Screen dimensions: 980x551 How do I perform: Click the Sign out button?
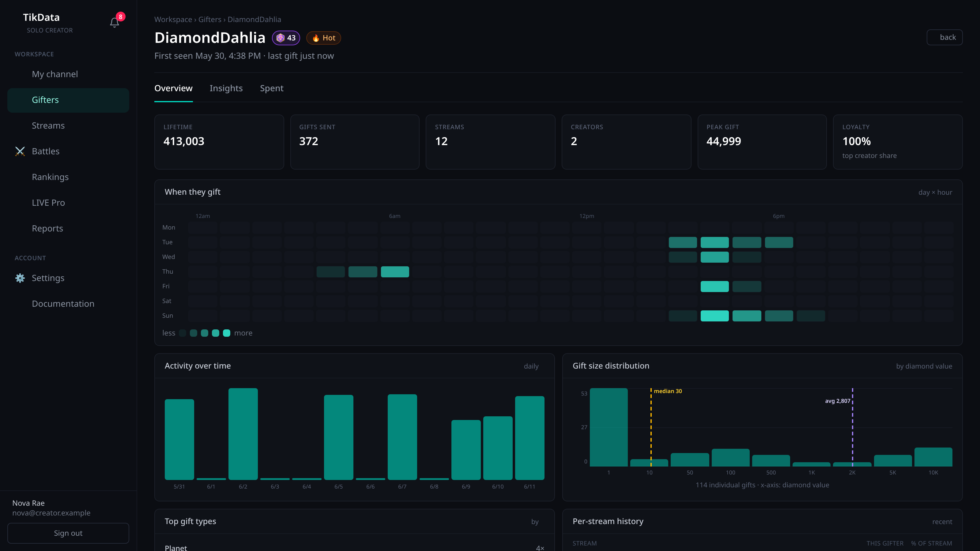68,533
